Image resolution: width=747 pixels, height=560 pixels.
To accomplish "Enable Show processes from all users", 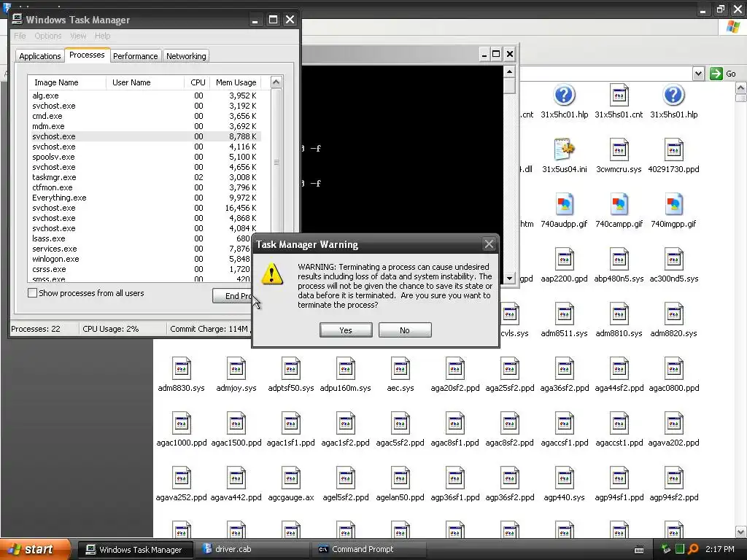I will pyautogui.click(x=32, y=293).
